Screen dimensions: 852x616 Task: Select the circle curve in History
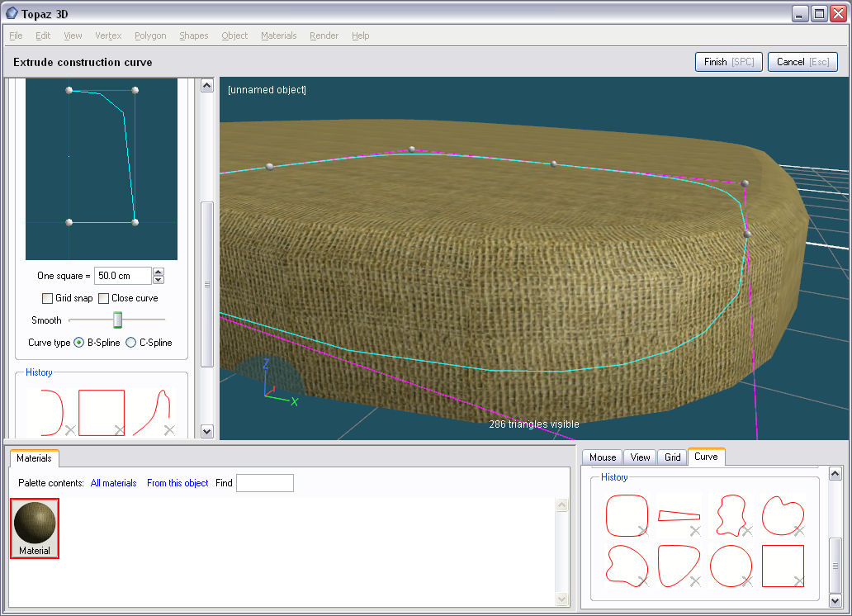pyautogui.click(x=731, y=566)
